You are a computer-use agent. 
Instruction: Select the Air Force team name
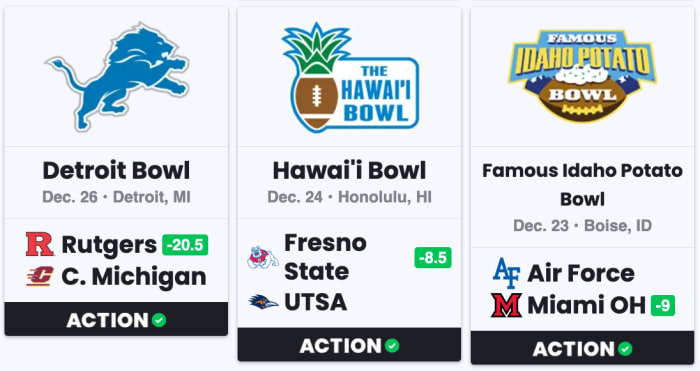(x=581, y=273)
